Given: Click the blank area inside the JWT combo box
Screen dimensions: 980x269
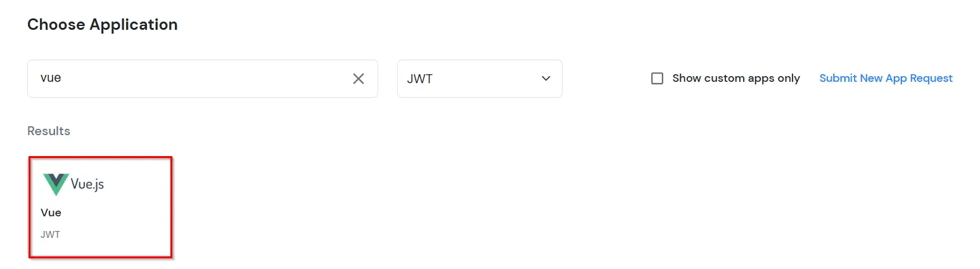Looking at the screenshot, I should tap(485, 79).
